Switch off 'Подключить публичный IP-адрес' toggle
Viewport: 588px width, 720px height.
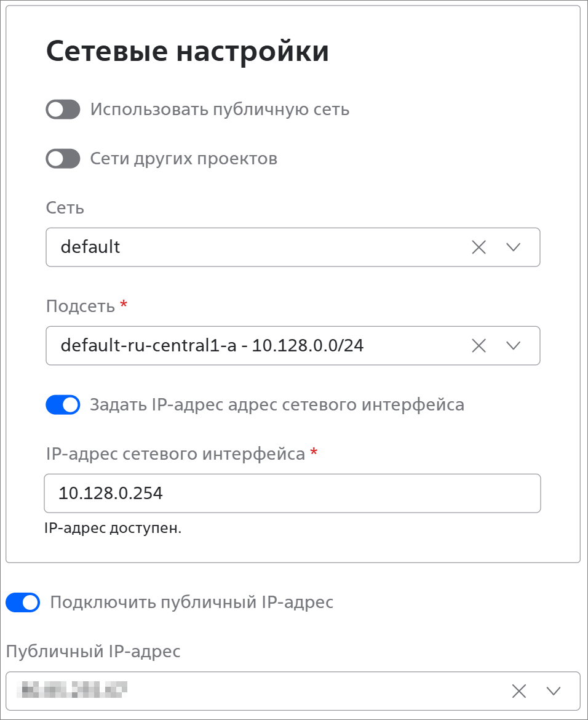point(23,602)
